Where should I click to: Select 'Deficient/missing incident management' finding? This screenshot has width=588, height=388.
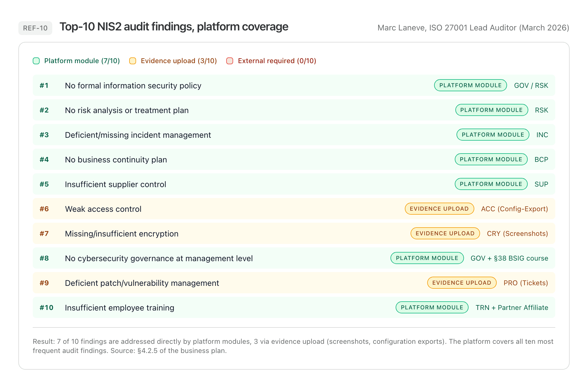click(x=138, y=135)
